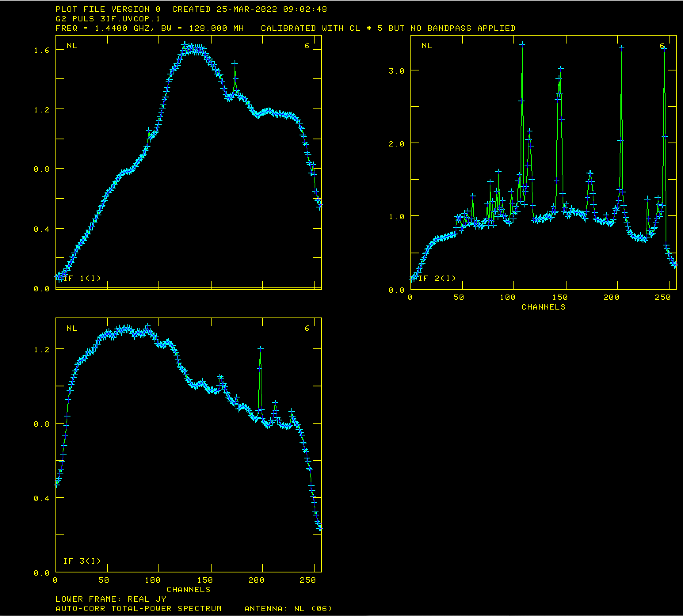Click the "ANTENNA: NL (06)" text
The width and height of the screenshot is (683, 616).
288,608
